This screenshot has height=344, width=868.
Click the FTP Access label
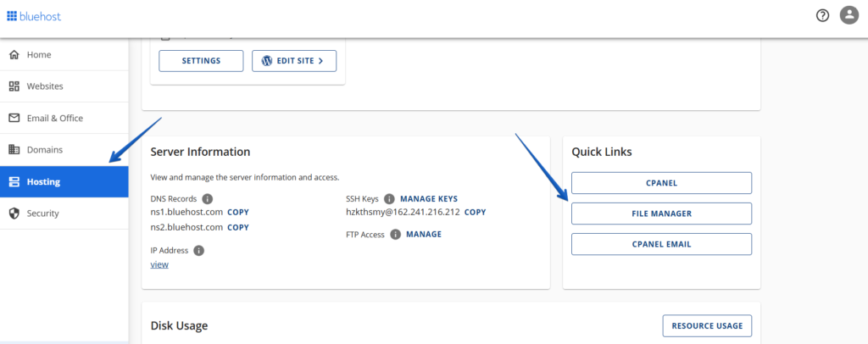[365, 235]
